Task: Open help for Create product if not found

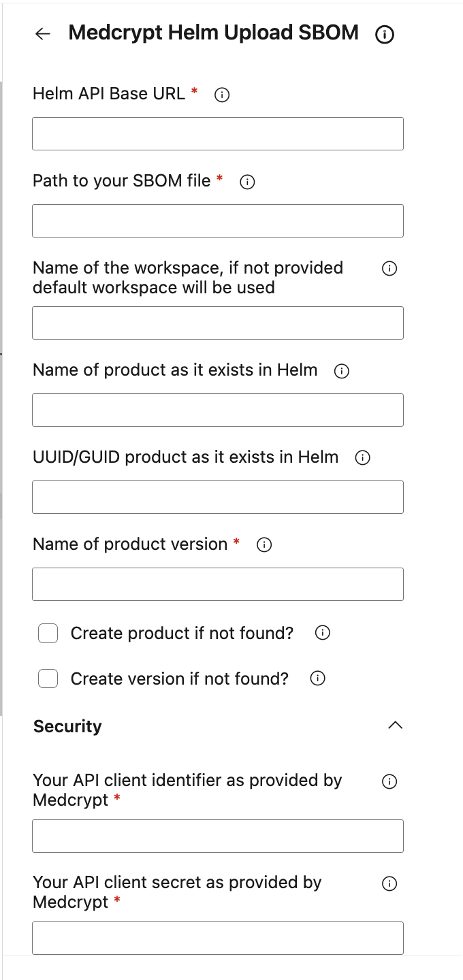Action: tap(321, 633)
